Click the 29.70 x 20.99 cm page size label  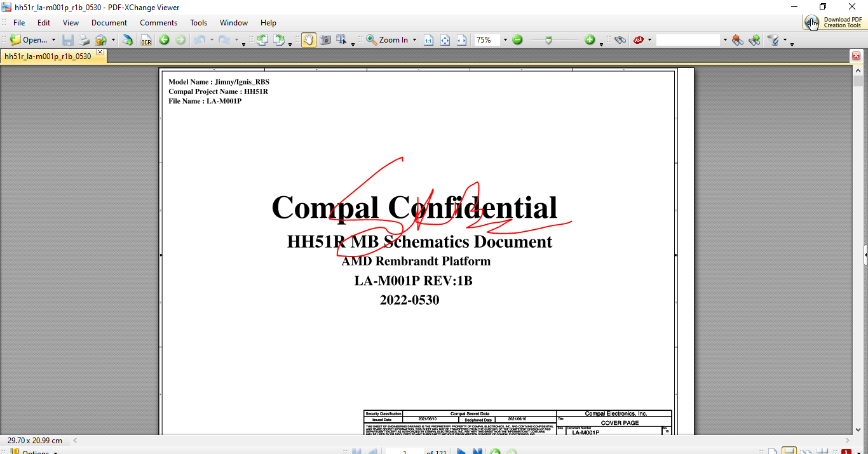(34, 440)
